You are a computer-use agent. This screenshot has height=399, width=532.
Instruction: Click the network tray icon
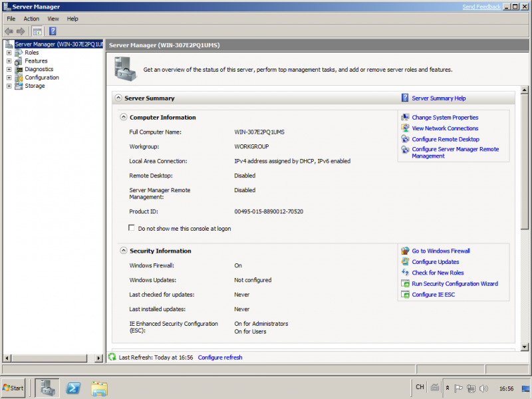(471, 388)
